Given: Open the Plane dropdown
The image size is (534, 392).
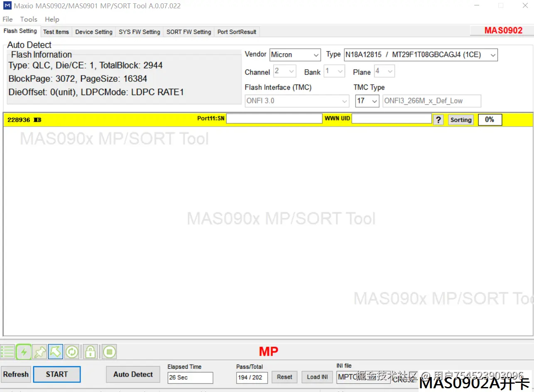Looking at the screenshot, I should tap(384, 71).
